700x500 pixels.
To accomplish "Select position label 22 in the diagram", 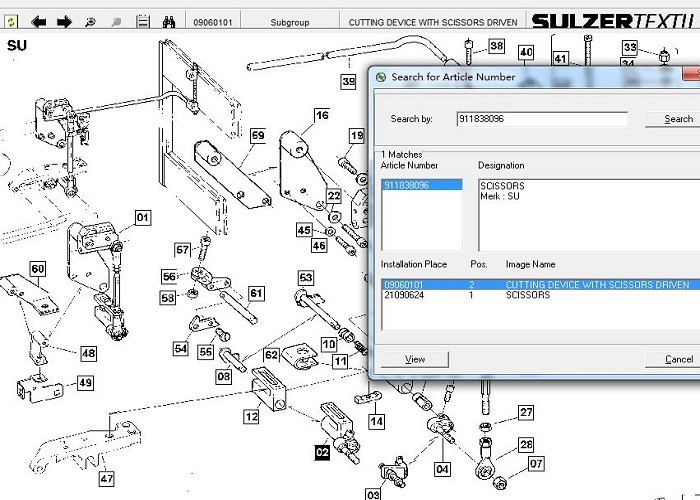I will click(334, 196).
